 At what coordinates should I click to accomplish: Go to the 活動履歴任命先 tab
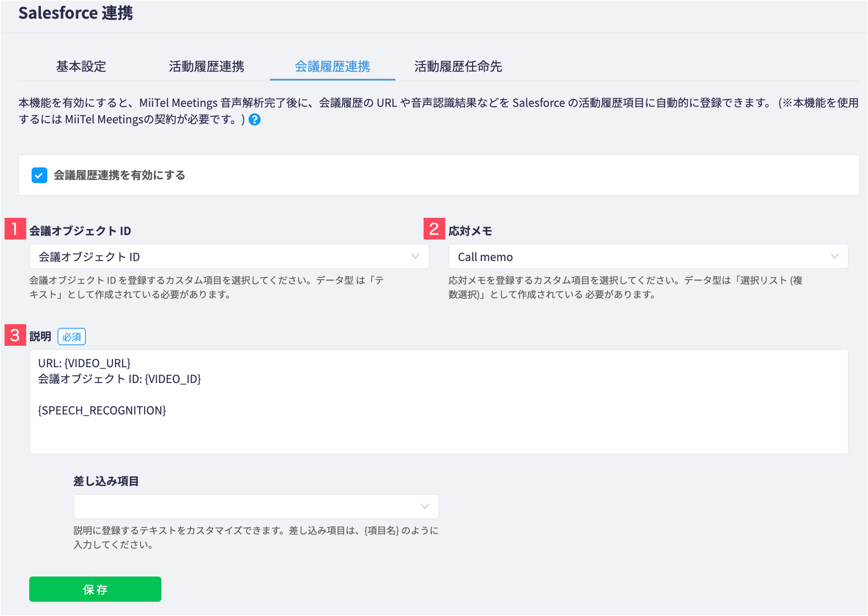tap(458, 66)
